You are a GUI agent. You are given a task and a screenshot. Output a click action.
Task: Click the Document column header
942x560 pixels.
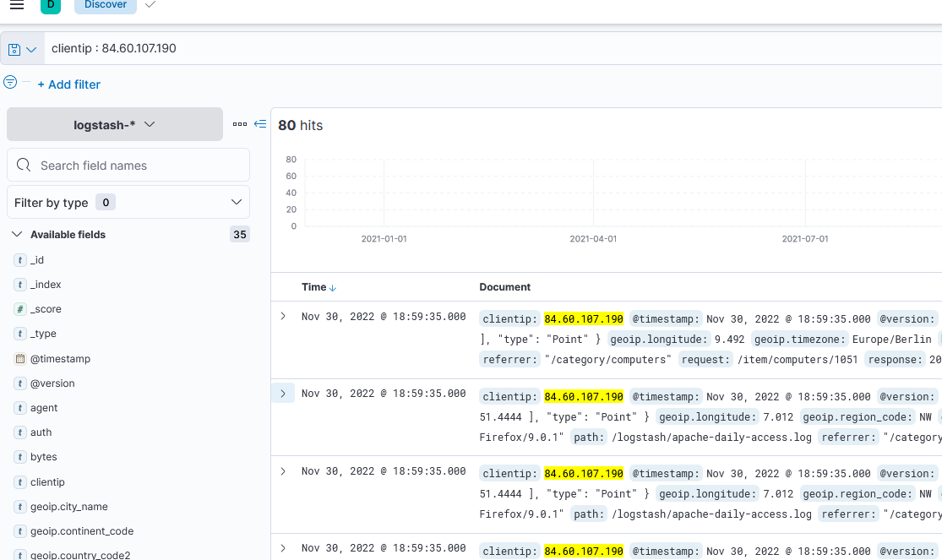click(504, 287)
